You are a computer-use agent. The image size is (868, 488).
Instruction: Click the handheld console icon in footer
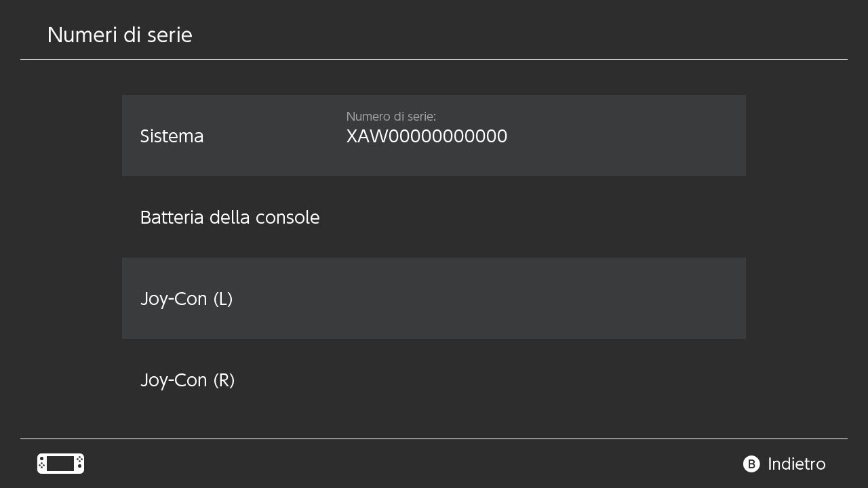point(60,464)
